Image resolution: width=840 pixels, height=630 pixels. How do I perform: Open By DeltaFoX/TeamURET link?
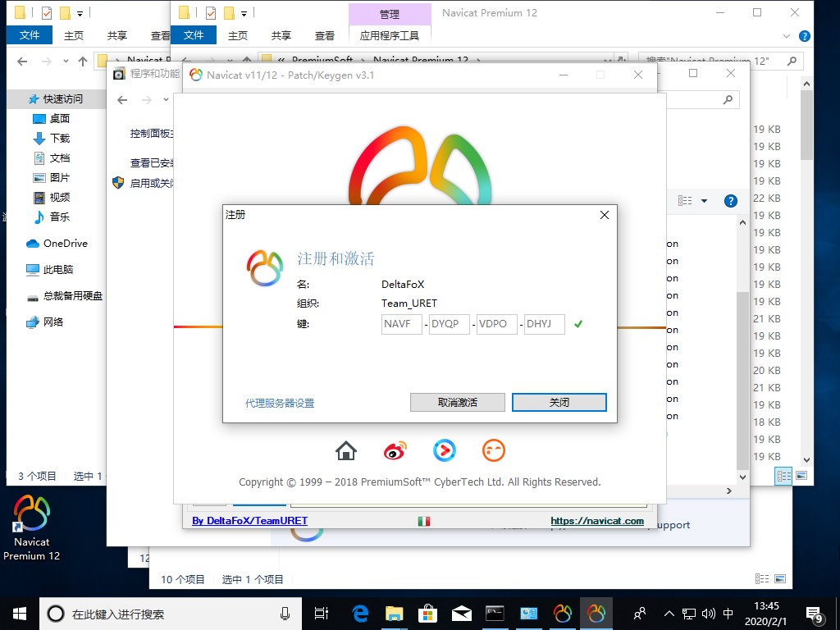click(249, 520)
